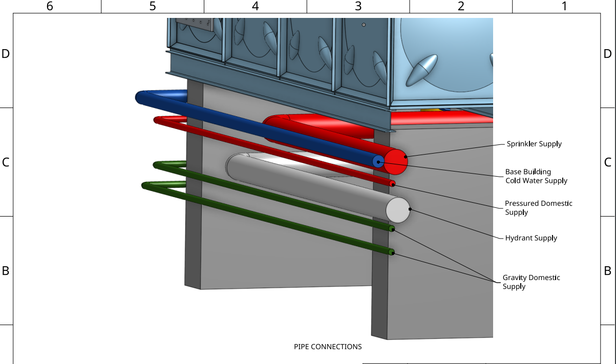This screenshot has width=616, height=364.
Task: Click row zone letter B on left border
Action: [6, 271]
